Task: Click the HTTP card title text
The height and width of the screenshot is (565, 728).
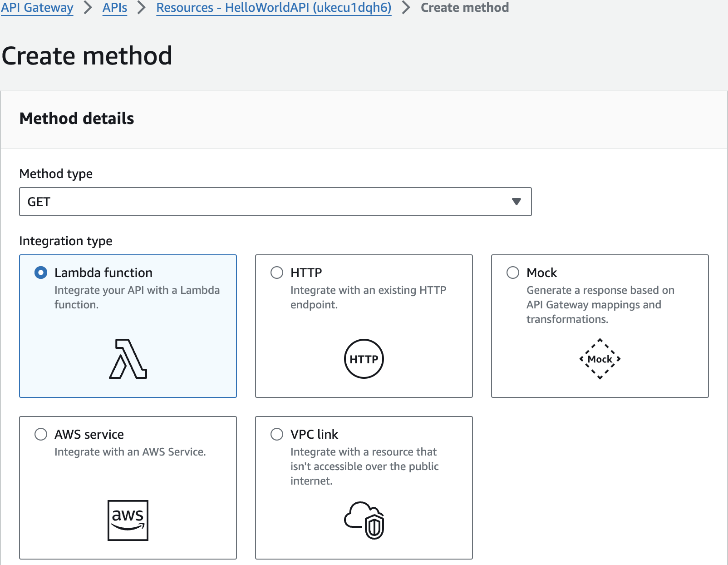Action: point(306,273)
